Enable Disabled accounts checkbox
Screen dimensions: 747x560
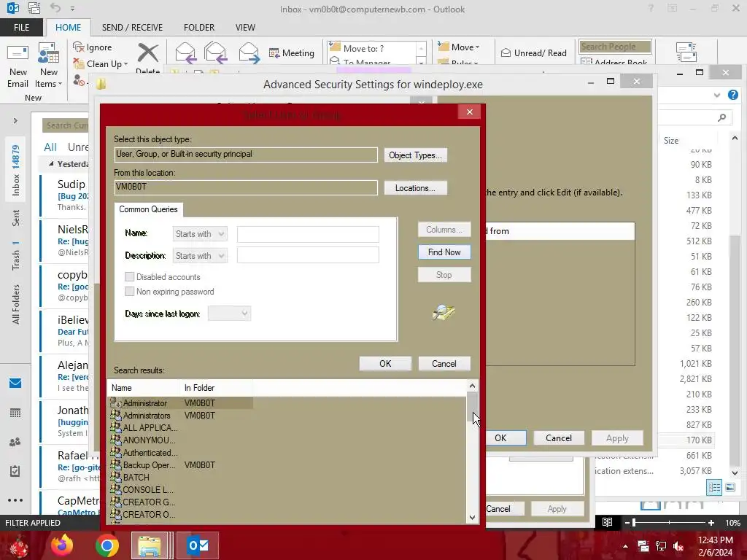[130, 276]
